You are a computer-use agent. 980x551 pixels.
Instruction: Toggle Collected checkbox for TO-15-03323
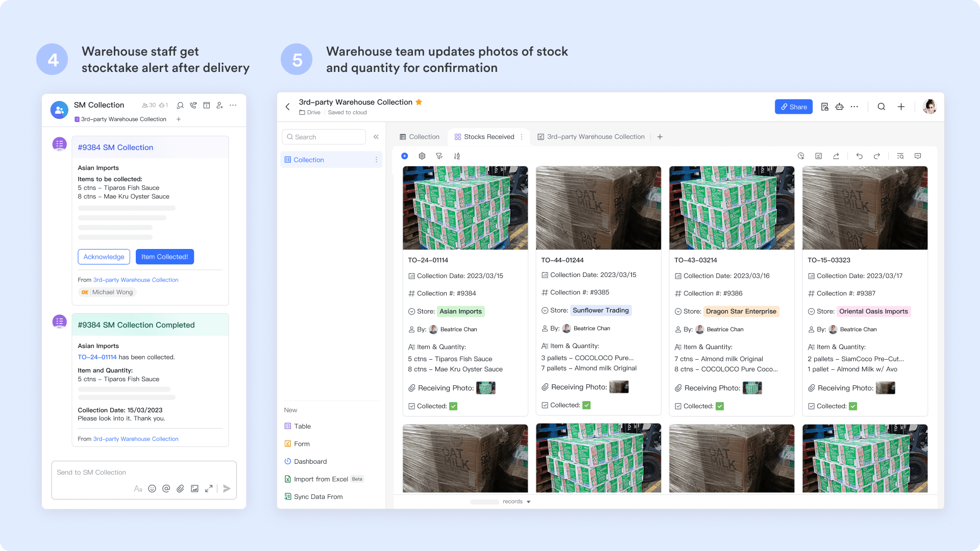tap(853, 406)
